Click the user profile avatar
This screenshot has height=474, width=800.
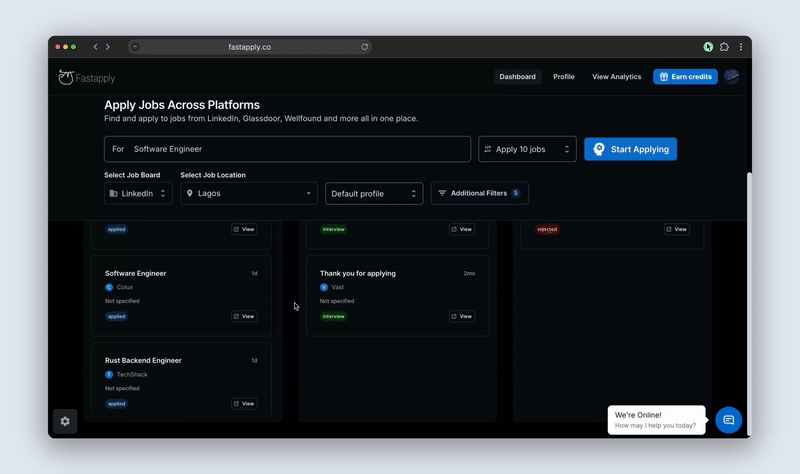pyautogui.click(x=732, y=77)
